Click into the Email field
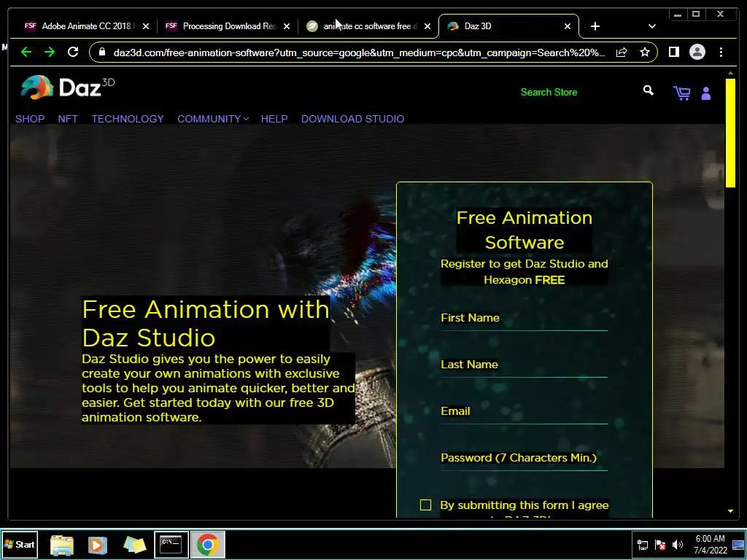This screenshot has height=560, width=747. click(524, 412)
